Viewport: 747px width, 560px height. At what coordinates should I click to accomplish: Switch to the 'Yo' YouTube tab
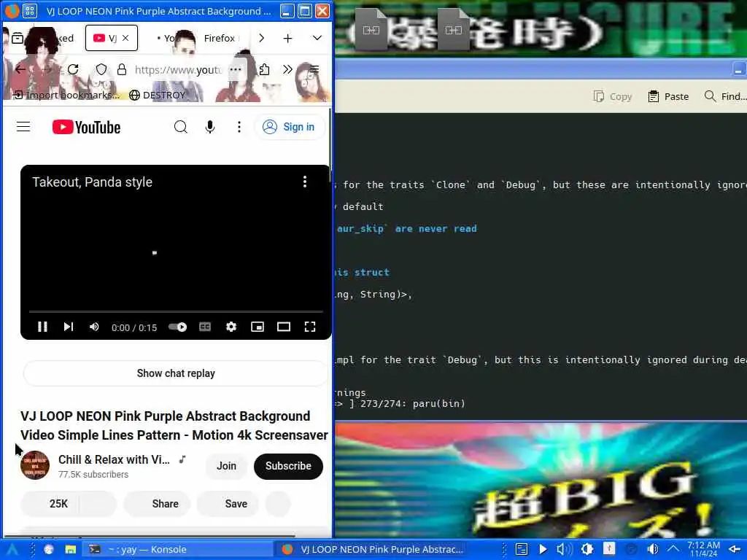tap(169, 38)
